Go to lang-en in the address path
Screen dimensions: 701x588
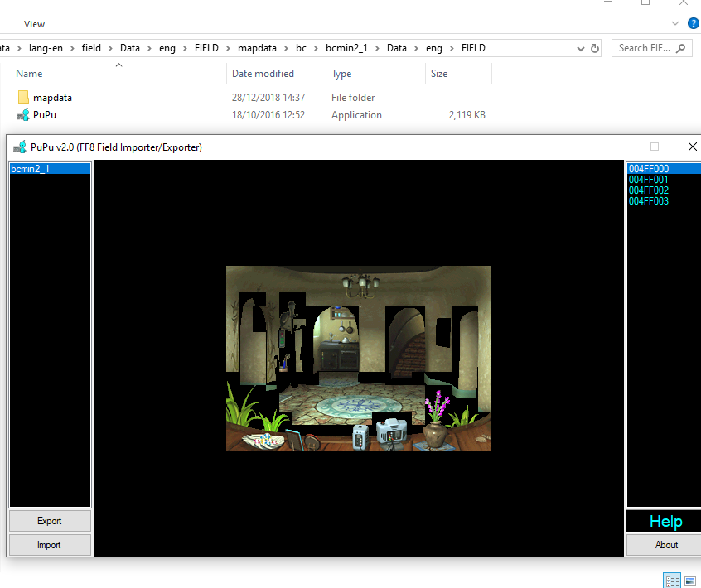(46, 48)
